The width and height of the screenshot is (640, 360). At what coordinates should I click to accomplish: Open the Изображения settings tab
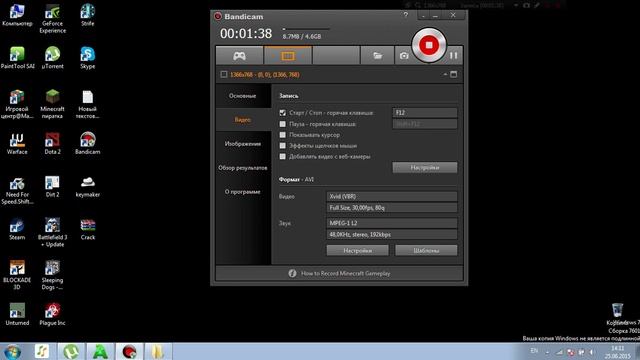[x=243, y=144]
